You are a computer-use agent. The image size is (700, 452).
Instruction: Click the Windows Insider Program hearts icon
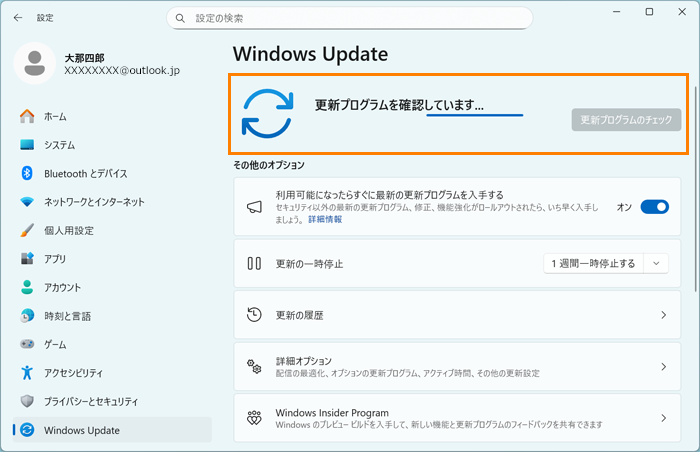click(254, 418)
